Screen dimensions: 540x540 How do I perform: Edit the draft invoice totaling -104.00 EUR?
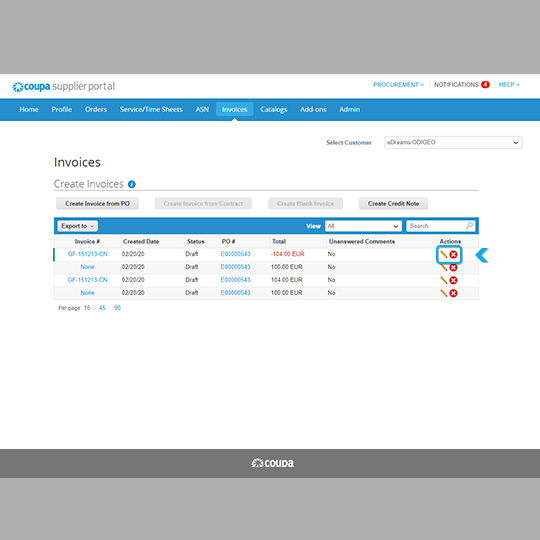444,255
